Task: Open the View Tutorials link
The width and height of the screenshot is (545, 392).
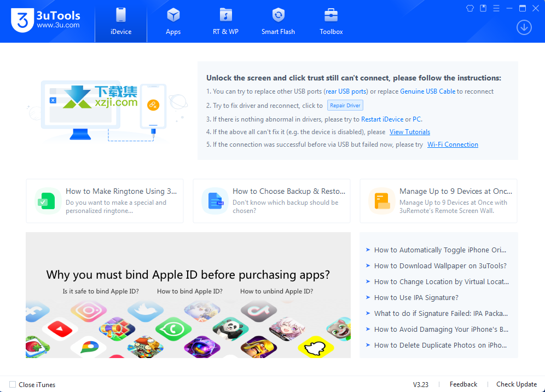Action: (x=409, y=132)
